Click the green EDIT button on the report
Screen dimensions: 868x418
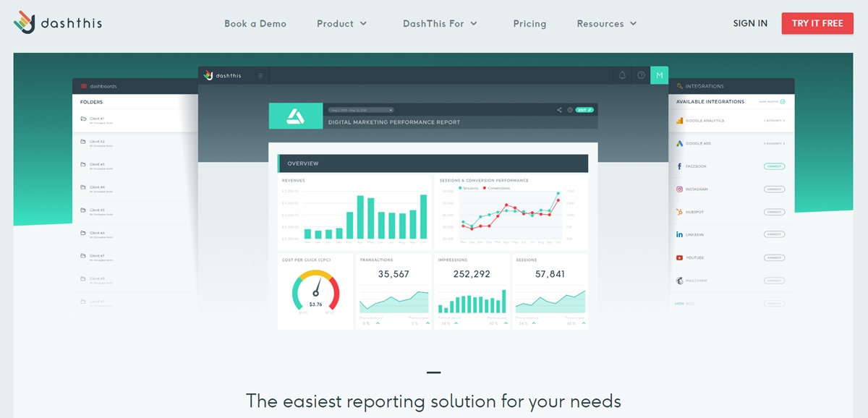pos(585,110)
